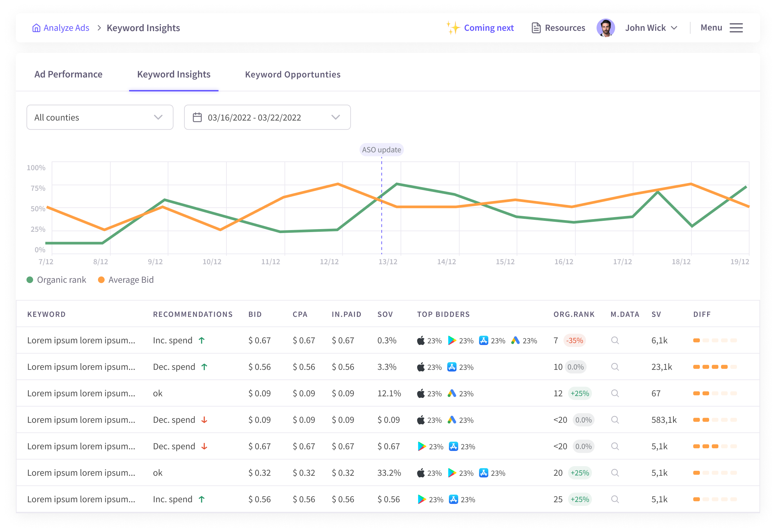Viewport: 776px width, 532px height.
Task: Open the Resources document icon
Action: point(536,28)
